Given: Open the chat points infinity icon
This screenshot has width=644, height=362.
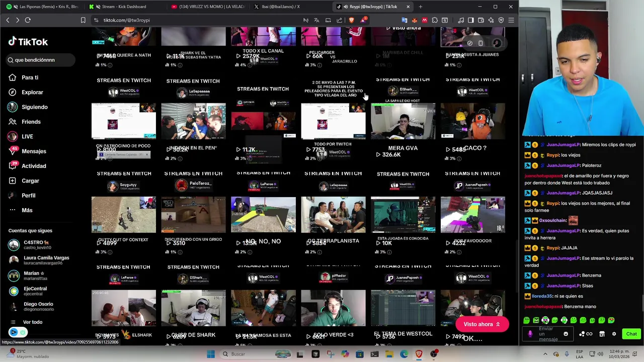Looking at the screenshot, I should click(x=589, y=334).
